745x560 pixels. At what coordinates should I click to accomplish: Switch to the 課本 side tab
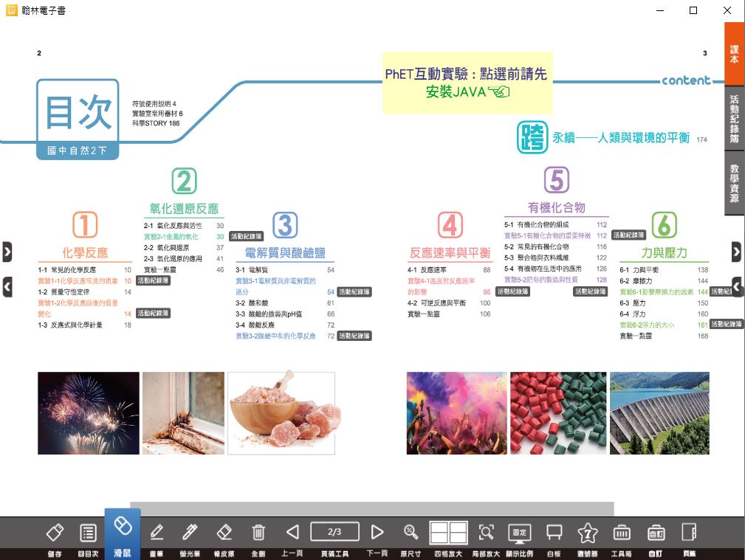tap(734, 54)
